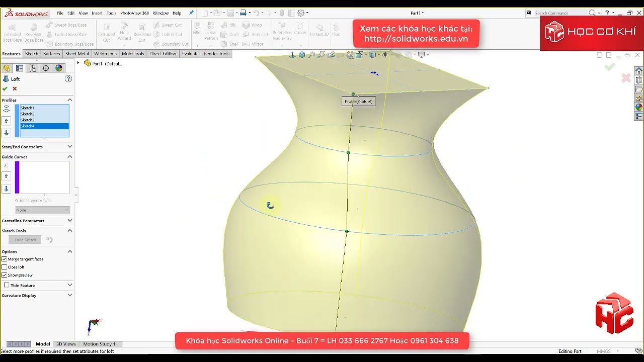The width and height of the screenshot is (644, 362).
Task: Move selected profile down arrow
Action: tap(6, 133)
